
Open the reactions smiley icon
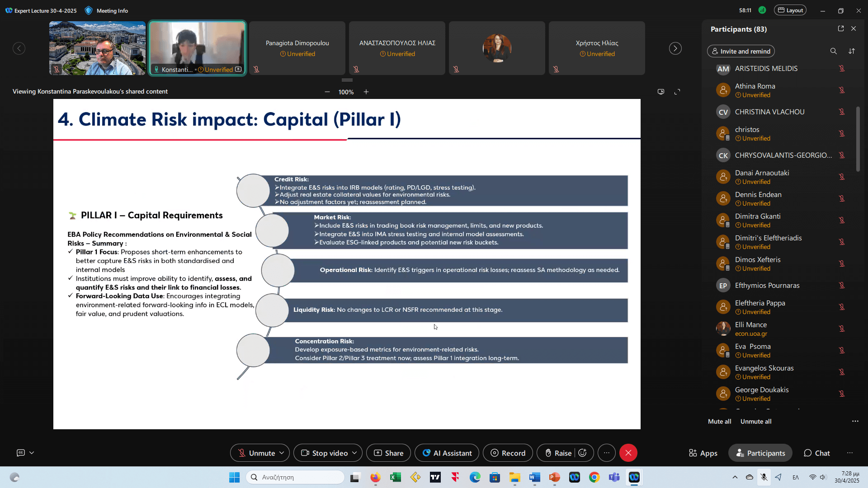point(583,453)
